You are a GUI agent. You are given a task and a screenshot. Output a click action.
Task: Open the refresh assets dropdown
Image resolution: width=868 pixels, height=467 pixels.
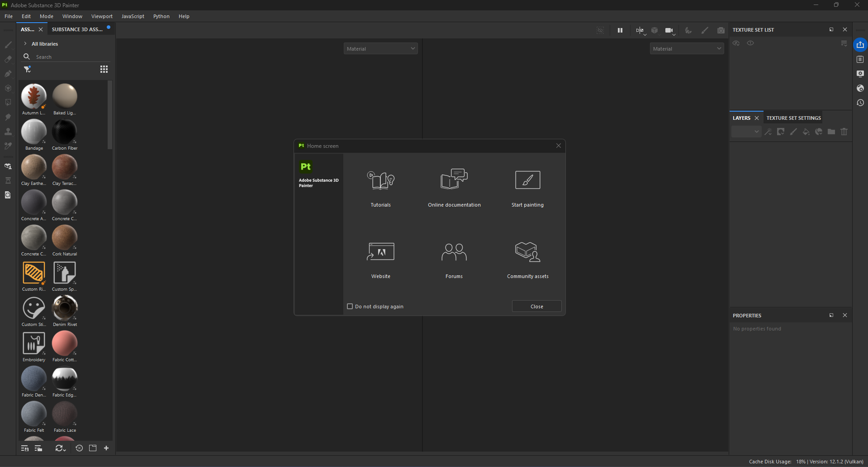(60, 448)
